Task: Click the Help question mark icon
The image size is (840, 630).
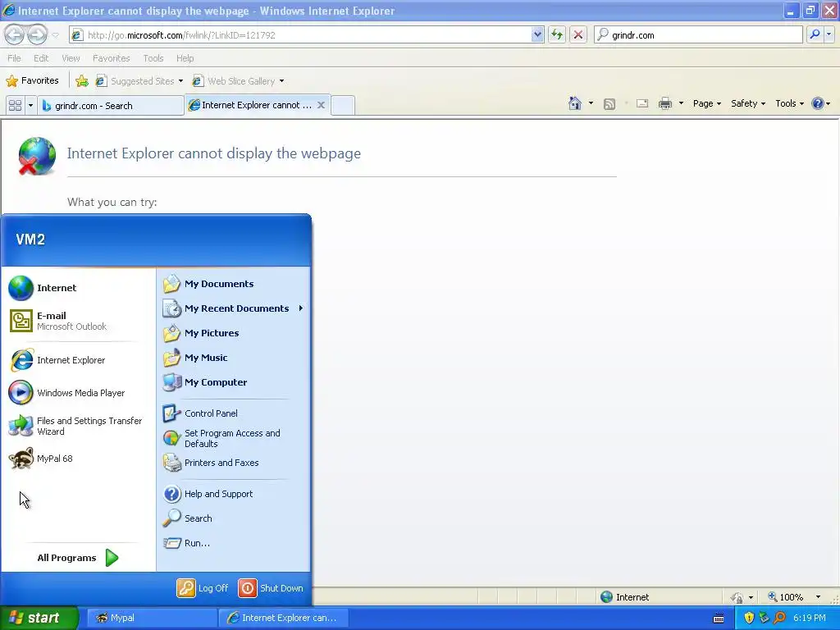Action: point(818,103)
